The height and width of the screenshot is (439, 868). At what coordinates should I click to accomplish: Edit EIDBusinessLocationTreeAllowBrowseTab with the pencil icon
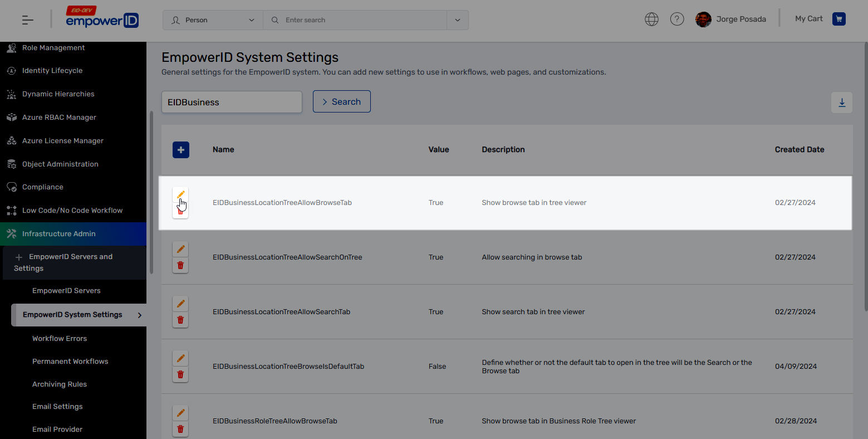point(180,194)
